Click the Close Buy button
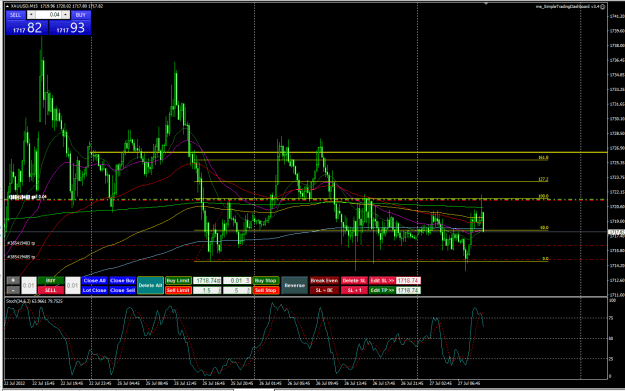The width and height of the screenshot is (625, 391). coord(122,281)
